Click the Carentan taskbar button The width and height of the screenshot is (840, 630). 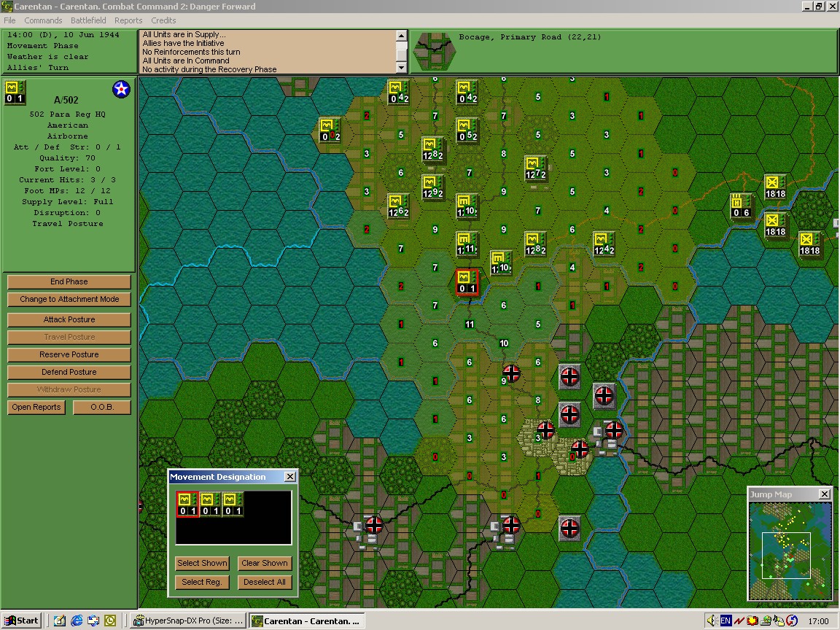pos(308,621)
